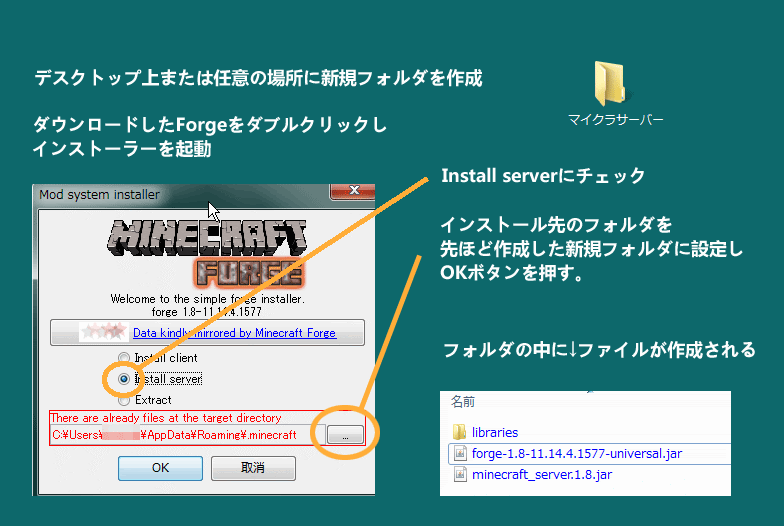Click 'Welcome to the simple forge installer.' text
The image size is (784, 526).
pyautogui.click(x=208, y=299)
